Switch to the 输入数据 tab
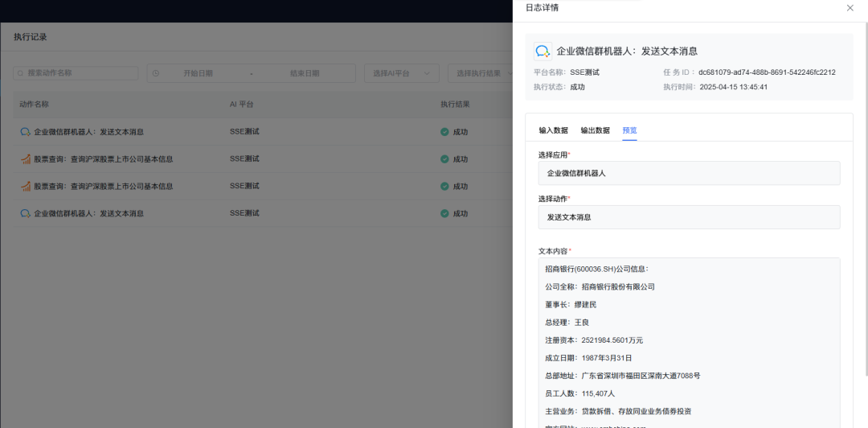868x428 pixels. [553, 130]
